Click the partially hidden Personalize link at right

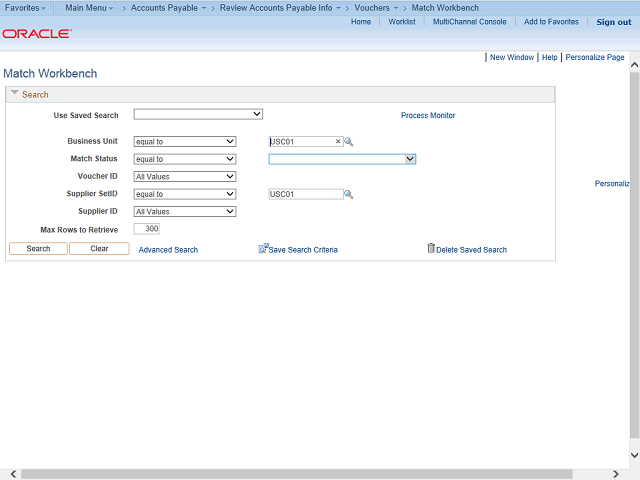[x=612, y=184]
